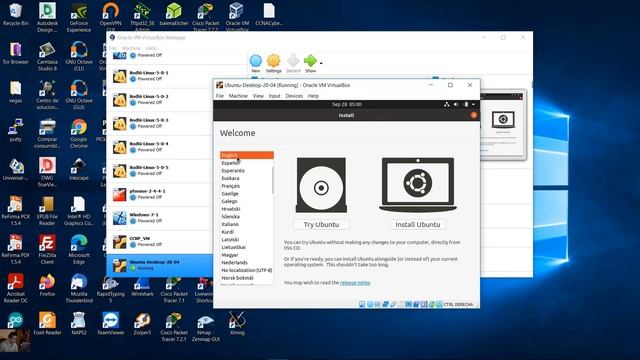Image resolution: width=640 pixels, height=360 pixels.
Task: Open the Recycle Bin desktop icon
Action: (16, 14)
